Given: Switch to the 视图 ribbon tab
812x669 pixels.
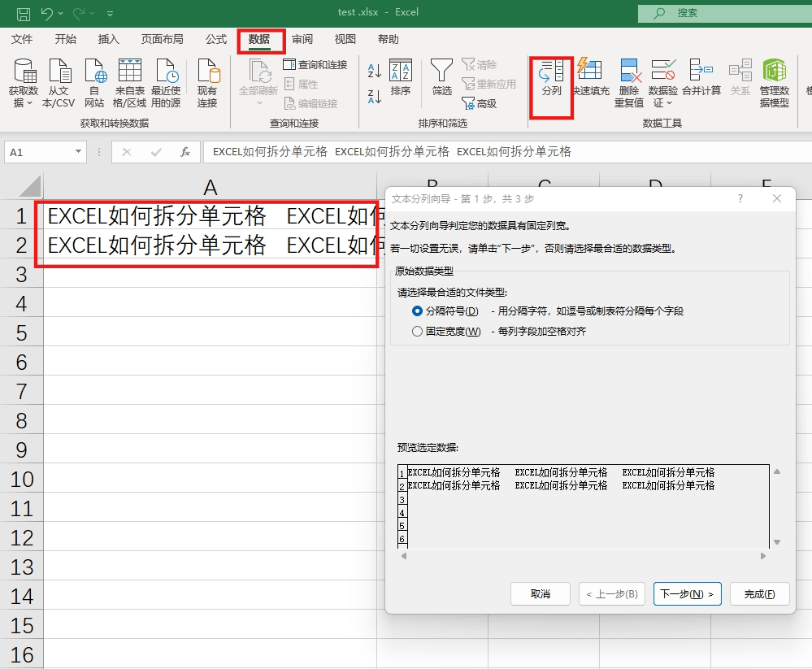Looking at the screenshot, I should point(345,39).
